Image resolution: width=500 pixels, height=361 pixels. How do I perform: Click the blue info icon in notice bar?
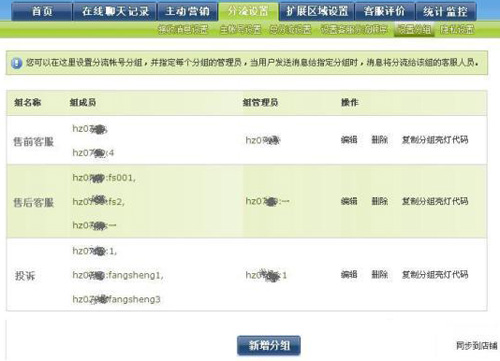16,63
